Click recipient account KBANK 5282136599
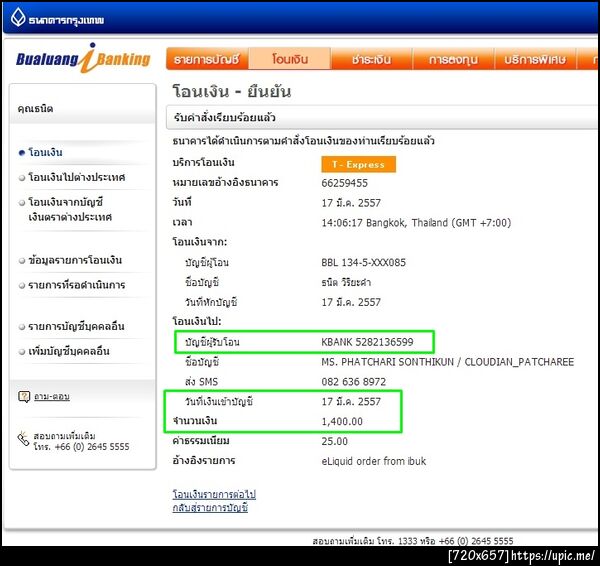The image size is (600, 566). (367, 342)
